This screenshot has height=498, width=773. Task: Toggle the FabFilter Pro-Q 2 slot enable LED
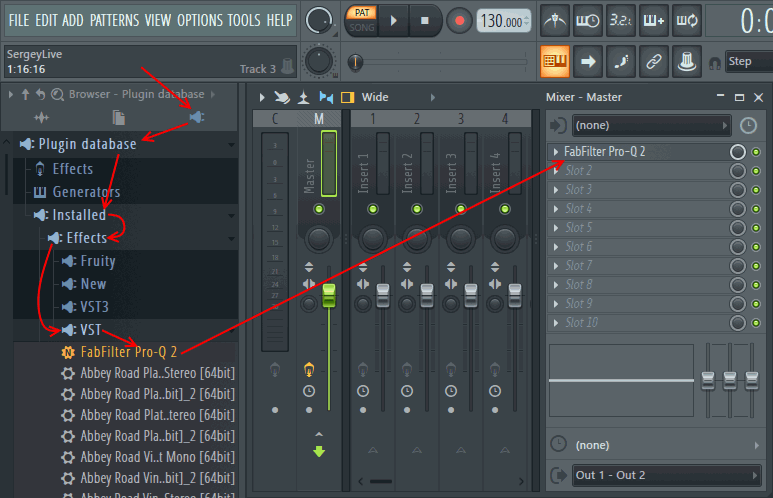click(x=756, y=152)
